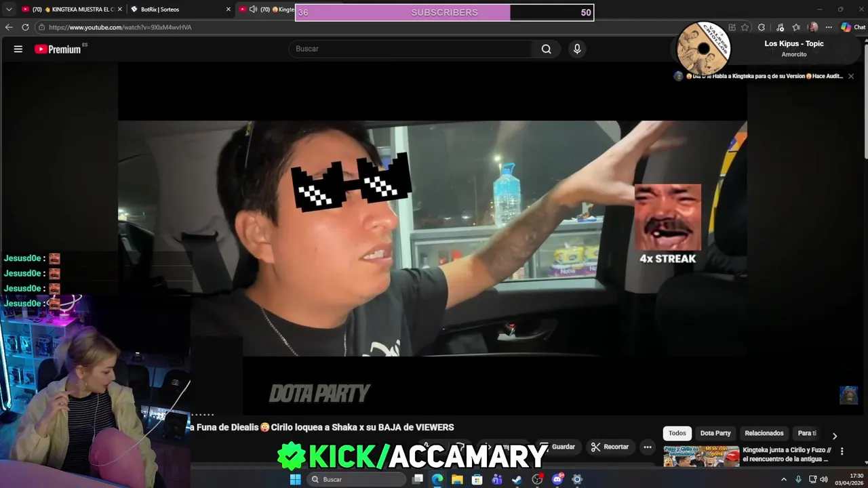
Task: Close the mini notification with X
Action: coord(851,76)
